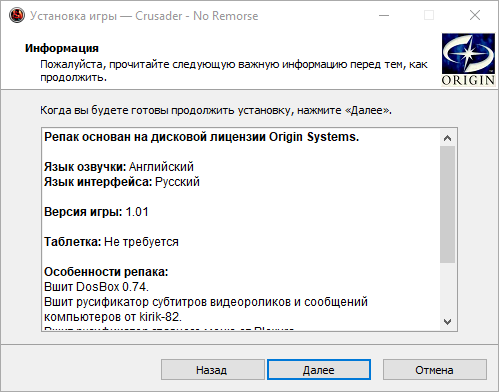Go back with the Назад button

(x=213, y=370)
